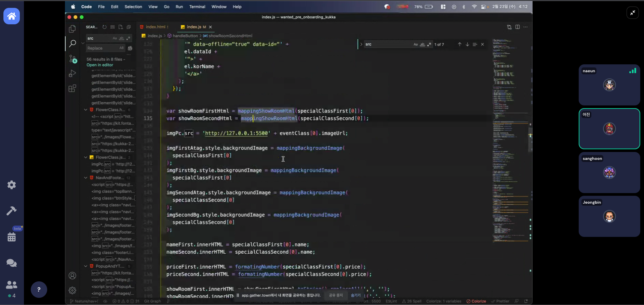
Task: Click the Split Editor Right icon
Action: click(x=518, y=27)
